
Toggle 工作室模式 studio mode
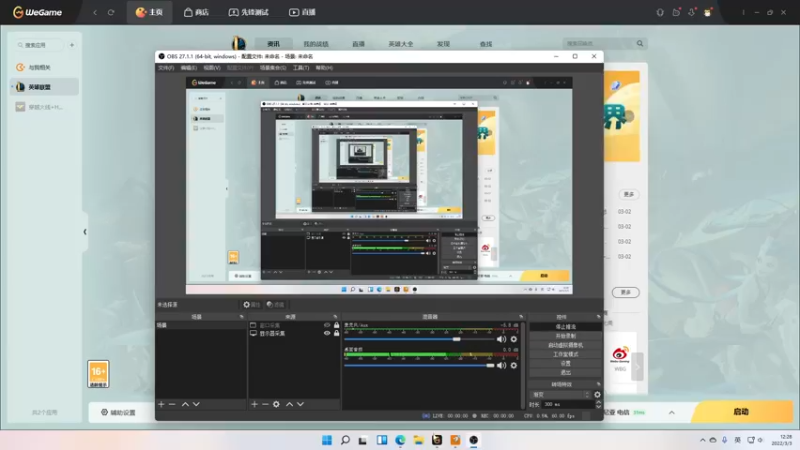point(565,354)
